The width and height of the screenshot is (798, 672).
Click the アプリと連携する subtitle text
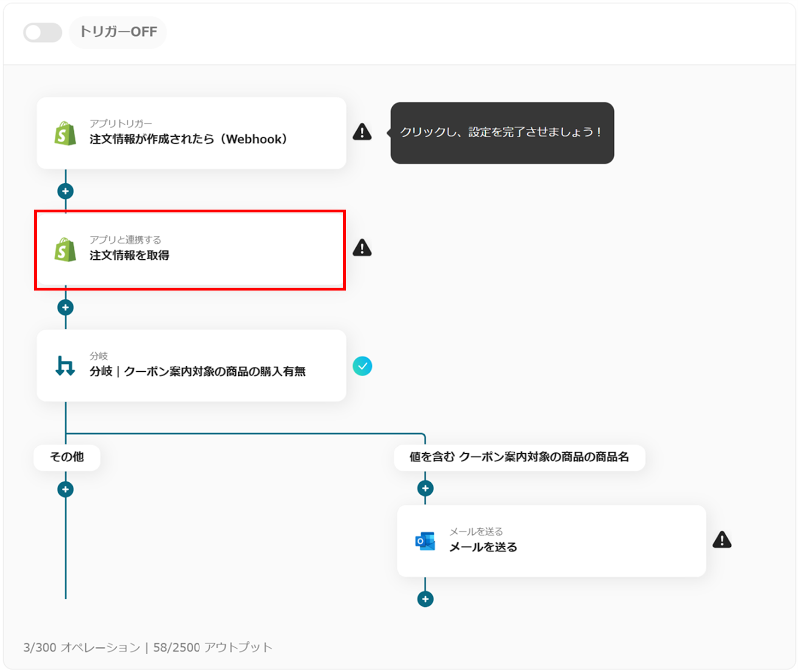[x=125, y=240]
